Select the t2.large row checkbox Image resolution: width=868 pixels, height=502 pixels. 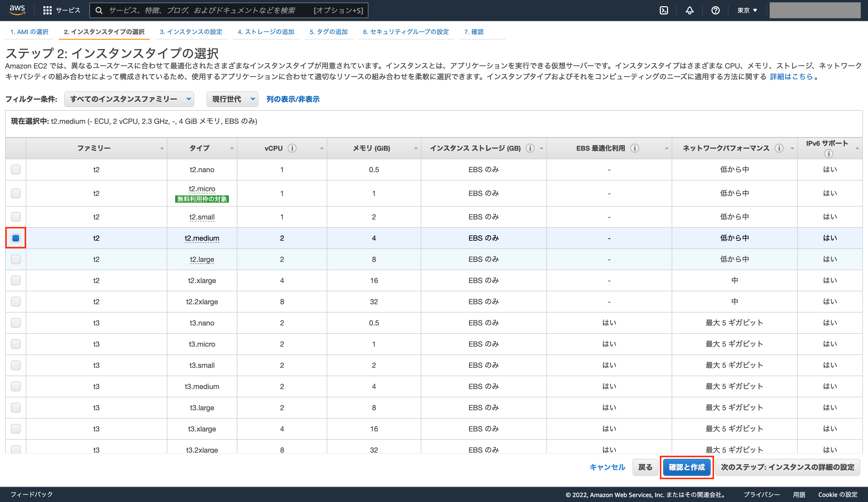coord(16,259)
